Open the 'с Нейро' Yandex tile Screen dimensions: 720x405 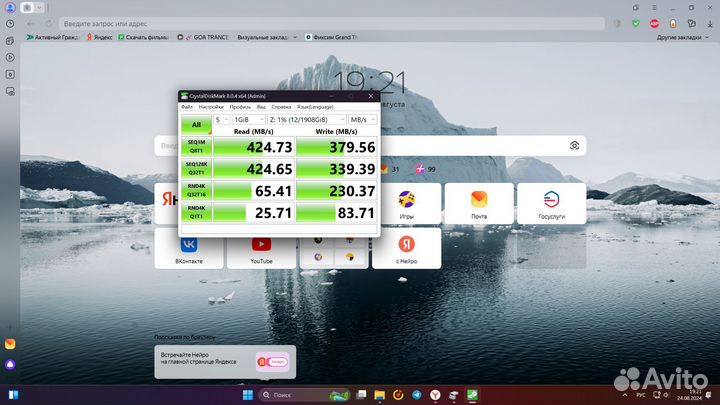pyautogui.click(x=406, y=248)
